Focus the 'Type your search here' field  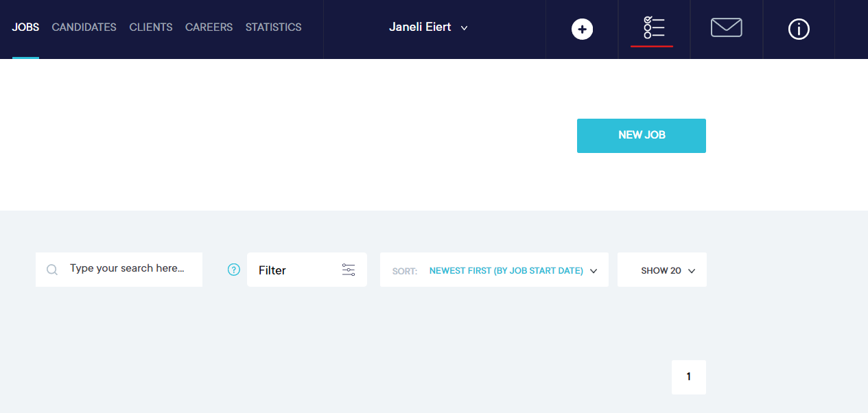coord(127,268)
